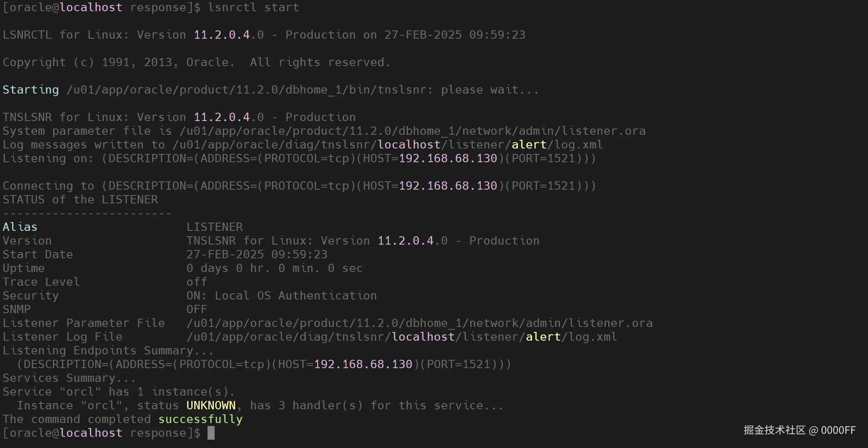This screenshot has height=448, width=868.
Task: Click the LISTENER alias value
Action: click(214, 227)
